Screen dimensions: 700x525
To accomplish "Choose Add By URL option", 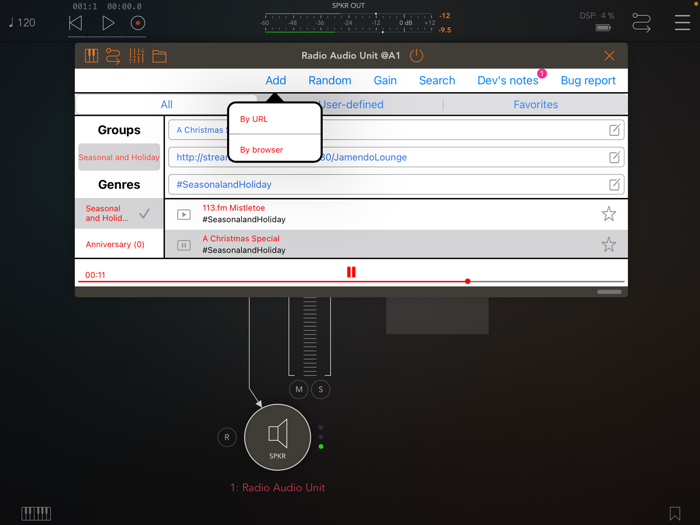I will pos(275,119).
